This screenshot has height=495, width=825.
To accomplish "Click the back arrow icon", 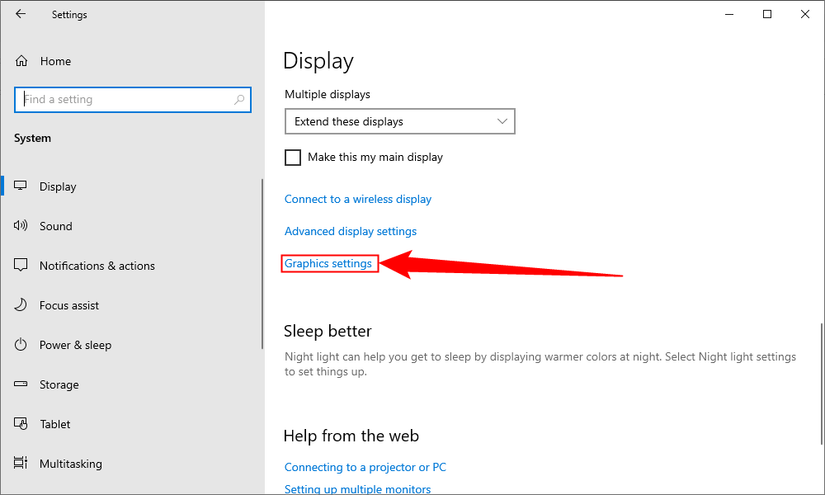I will click(21, 15).
